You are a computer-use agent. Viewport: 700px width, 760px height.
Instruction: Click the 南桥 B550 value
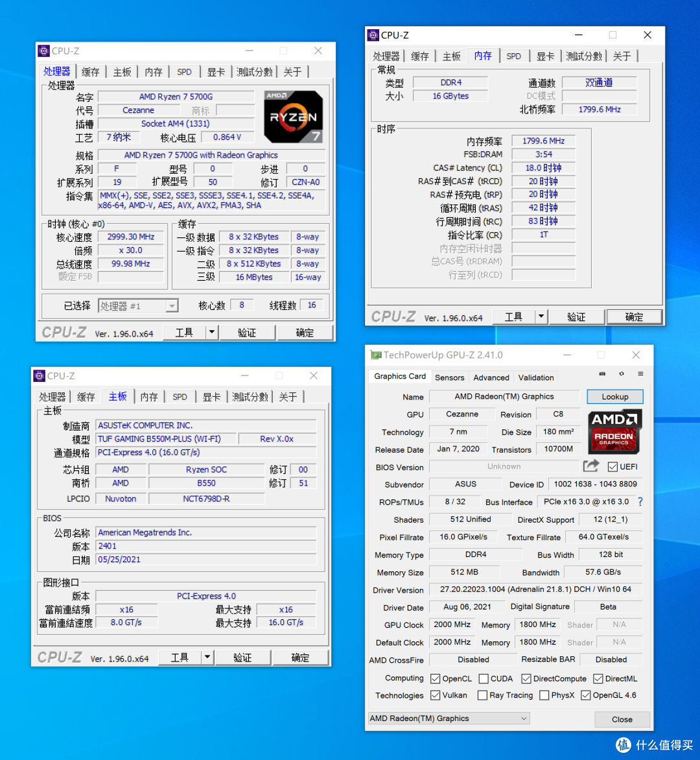206,482
